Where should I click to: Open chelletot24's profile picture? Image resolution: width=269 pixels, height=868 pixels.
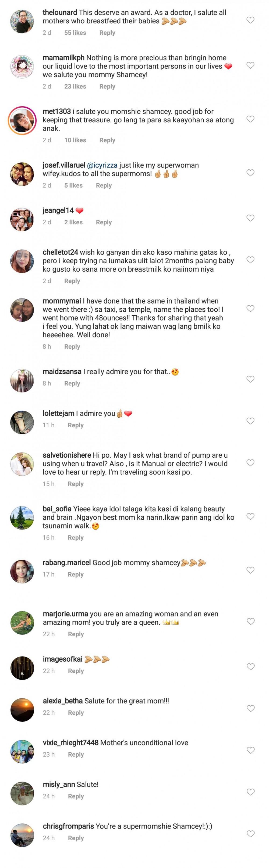pyautogui.click(x=22, y=261)
